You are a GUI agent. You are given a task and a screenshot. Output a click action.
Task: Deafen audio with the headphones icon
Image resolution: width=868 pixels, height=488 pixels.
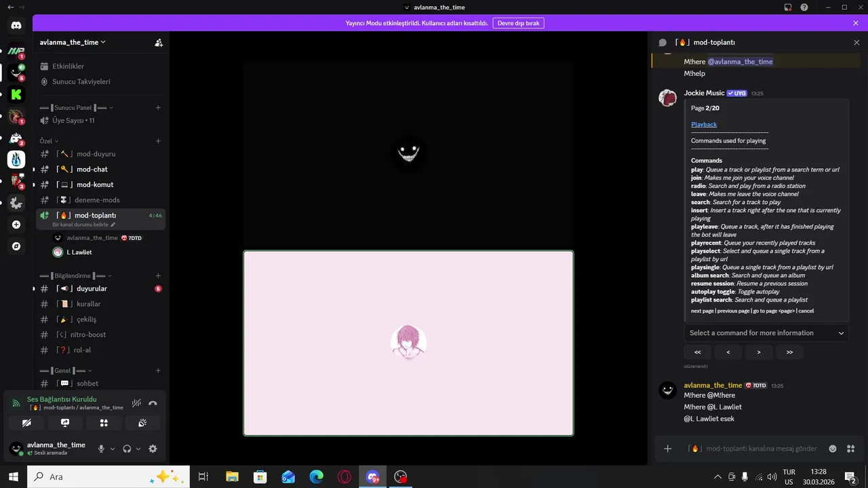127,449
